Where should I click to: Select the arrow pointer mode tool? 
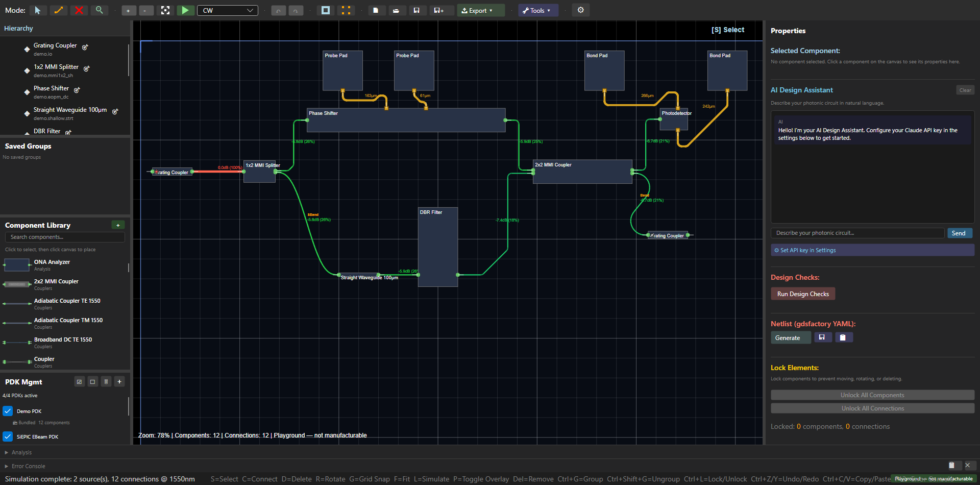pyautogui.click(x=38, y=10)
